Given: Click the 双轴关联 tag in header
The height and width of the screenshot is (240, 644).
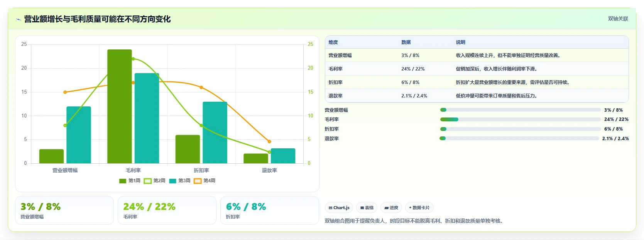Looking at the screenshot, I should 618,18.
